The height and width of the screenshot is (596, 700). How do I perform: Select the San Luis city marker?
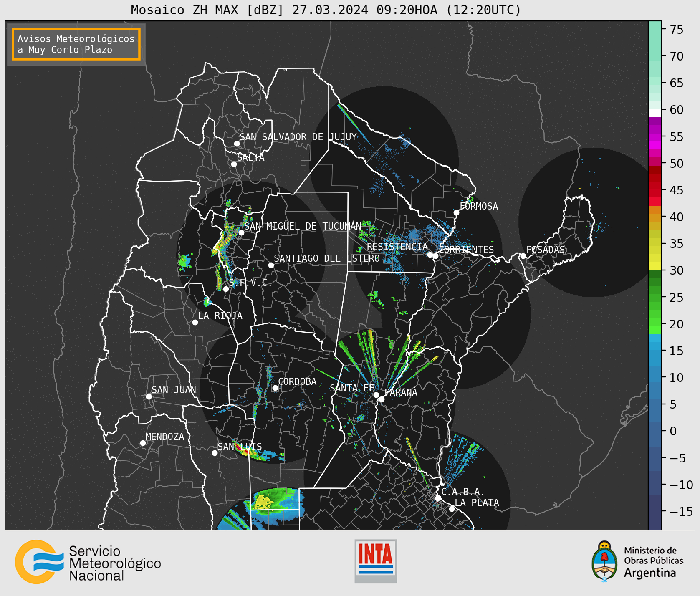click(x=215, y=453)
